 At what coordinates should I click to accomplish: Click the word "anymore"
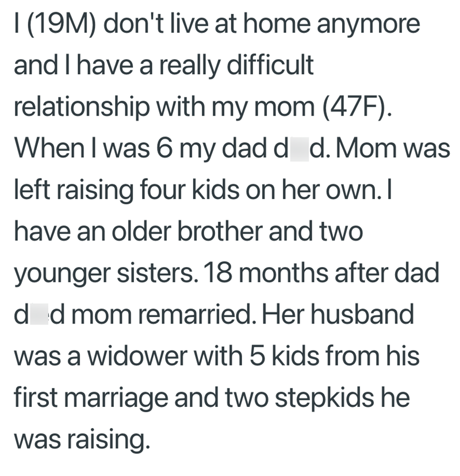click(370, 25)
